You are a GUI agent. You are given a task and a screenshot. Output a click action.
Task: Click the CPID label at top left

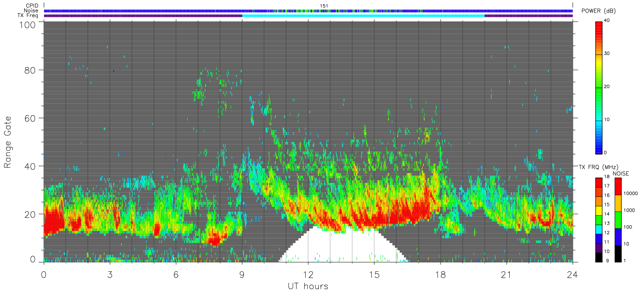pyautogui.click(x=32, y=6)
